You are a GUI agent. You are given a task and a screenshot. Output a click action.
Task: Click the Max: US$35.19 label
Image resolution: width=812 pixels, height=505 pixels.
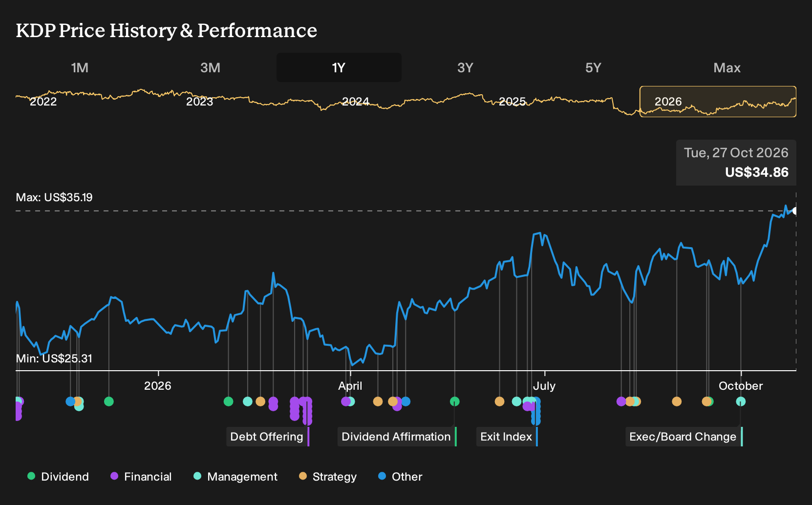(54, 197)
